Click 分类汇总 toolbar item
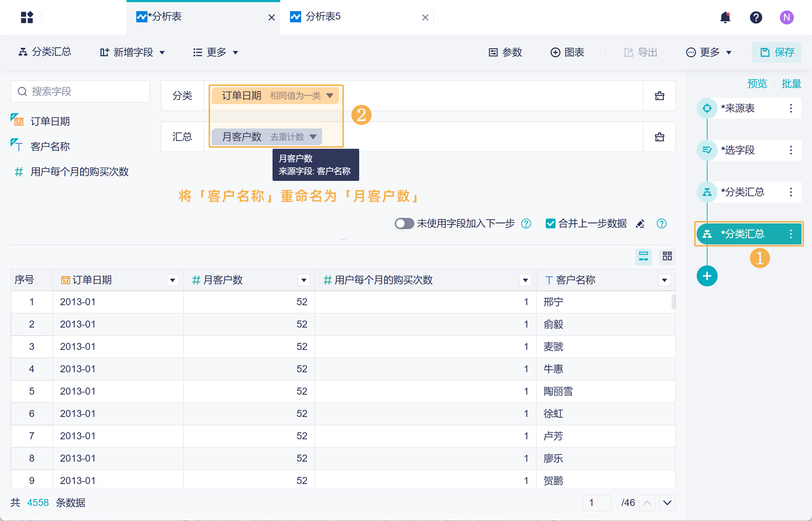812x521 pixels. [45, 52]
